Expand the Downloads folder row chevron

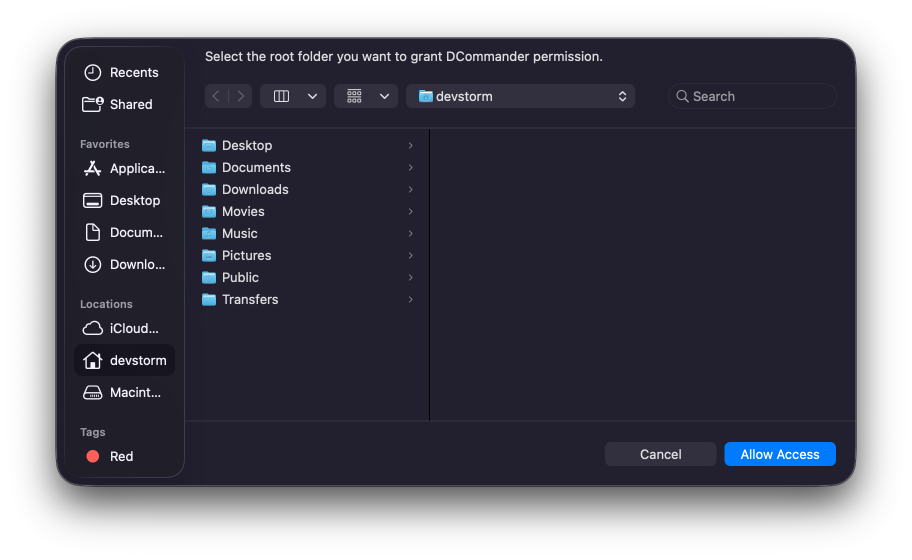click(x=411, y=190)
